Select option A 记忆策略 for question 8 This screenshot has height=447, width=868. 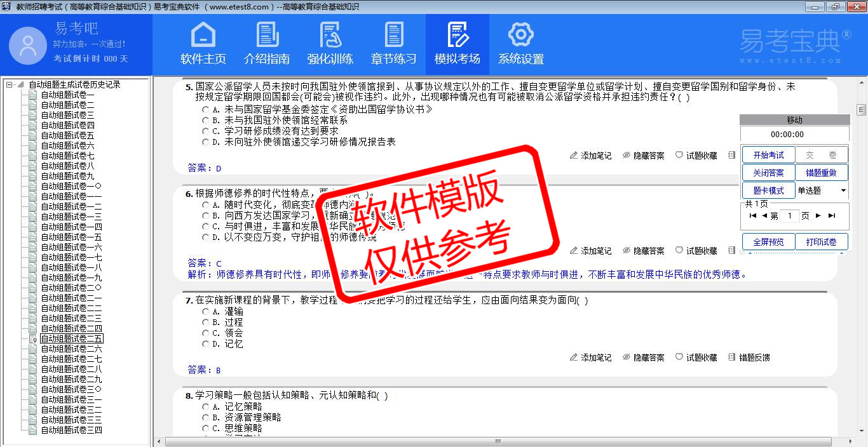[205, 406]
